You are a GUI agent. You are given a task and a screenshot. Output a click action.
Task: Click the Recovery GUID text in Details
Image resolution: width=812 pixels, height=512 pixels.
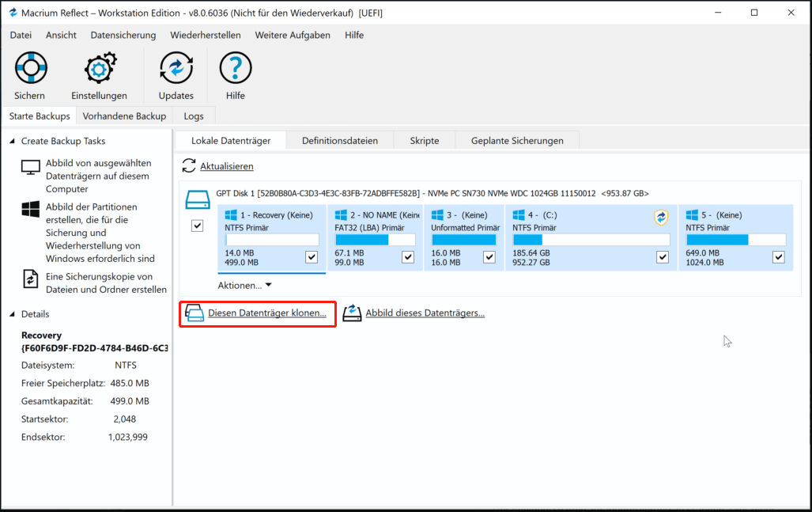tap(94, 348)
